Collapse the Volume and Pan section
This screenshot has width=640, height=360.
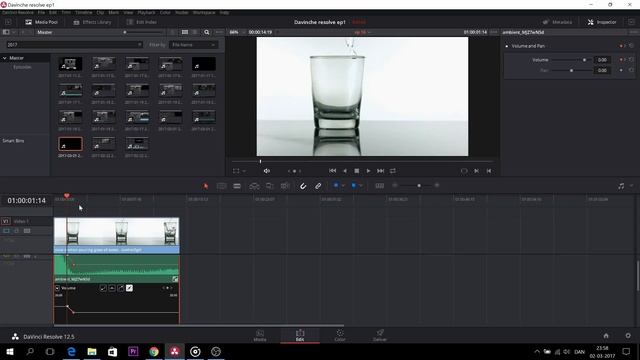507,46
